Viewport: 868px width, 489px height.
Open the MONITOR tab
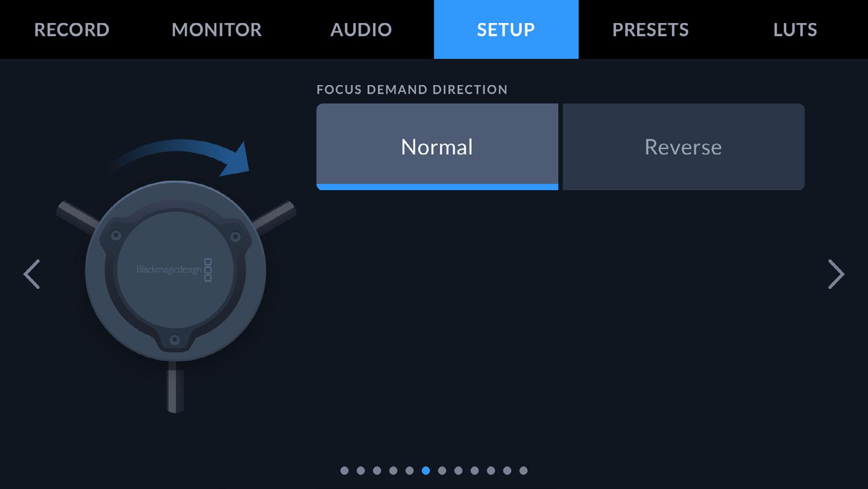217,29
